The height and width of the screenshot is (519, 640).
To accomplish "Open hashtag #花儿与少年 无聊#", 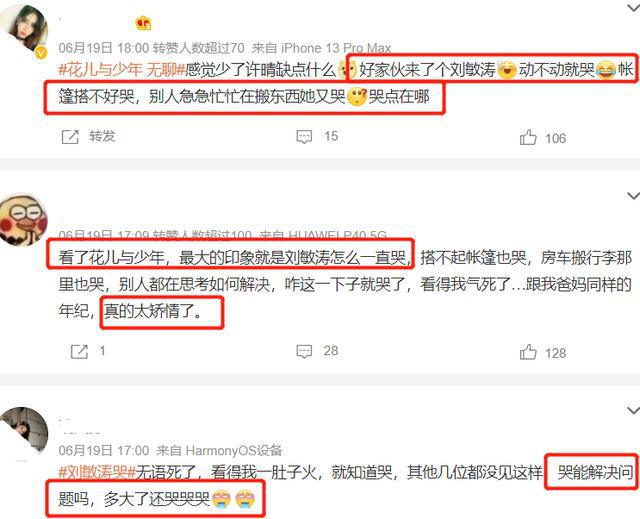I will coord(122,70).
